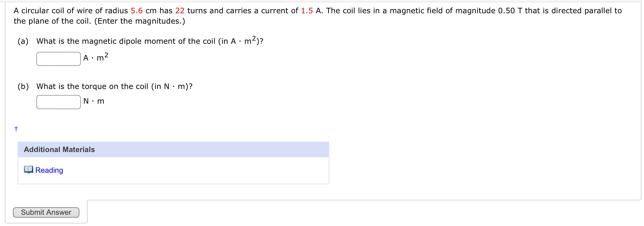
Task: Click inside the torque answer box
Action: click(x=58, y=101)
